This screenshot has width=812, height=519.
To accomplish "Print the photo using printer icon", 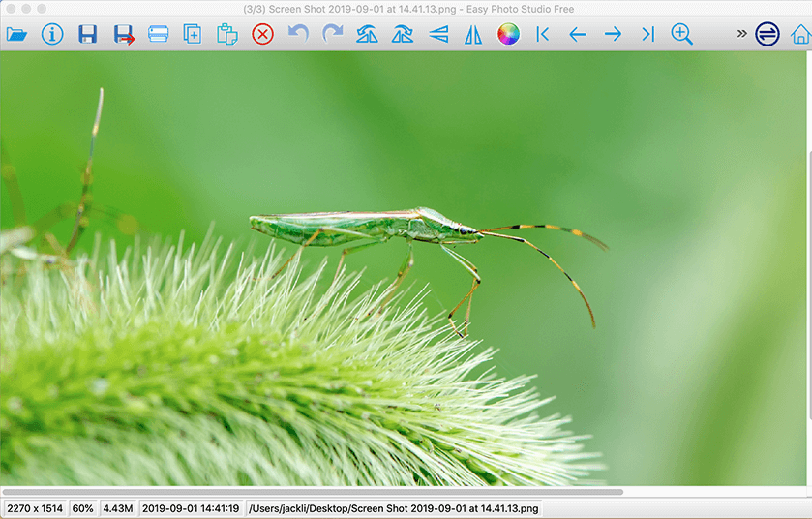I will pos(158,35).
